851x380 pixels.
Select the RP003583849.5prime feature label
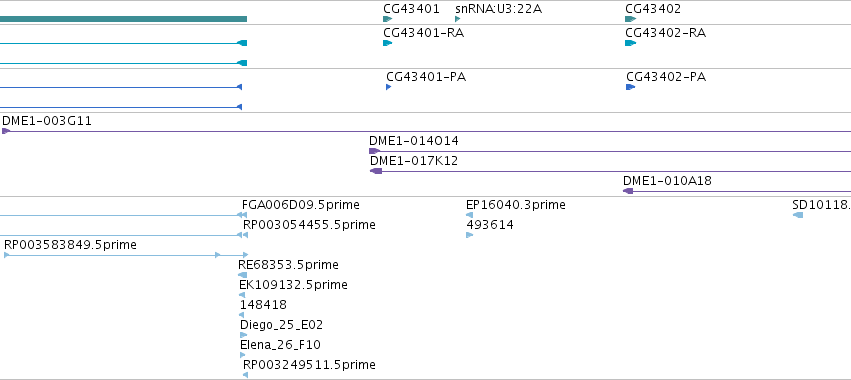pyautogui.click(x=70, y=245)
